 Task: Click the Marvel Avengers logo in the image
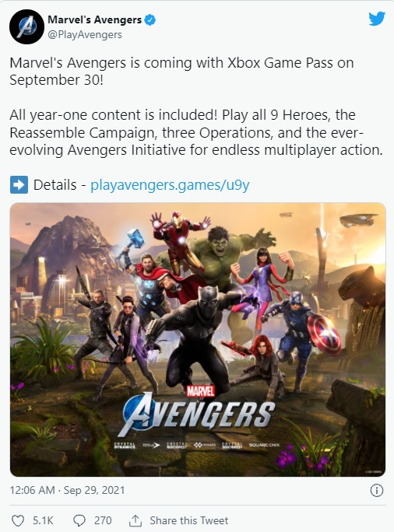tap(196, 411)
